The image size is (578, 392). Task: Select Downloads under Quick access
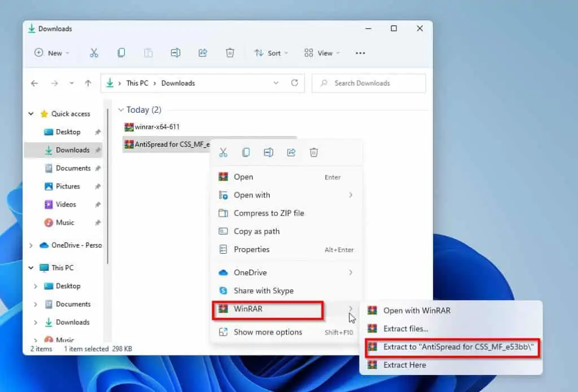point(63,150)
